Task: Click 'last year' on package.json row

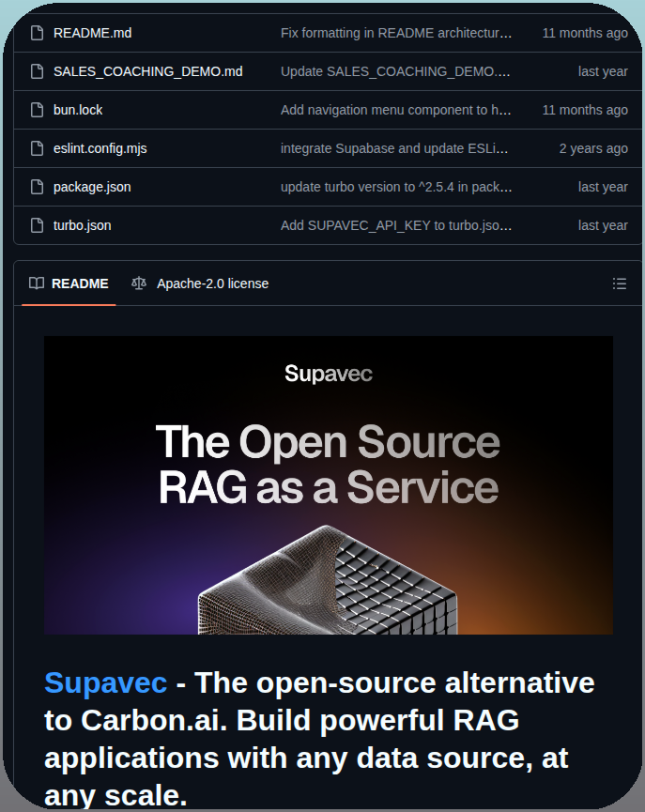Action: click(603, 187)
